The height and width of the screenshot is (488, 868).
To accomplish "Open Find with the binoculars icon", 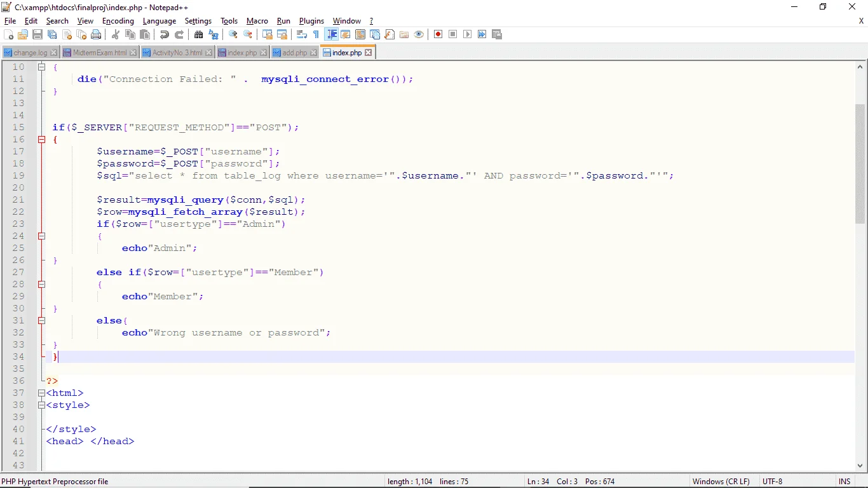I will coord(198,34).
